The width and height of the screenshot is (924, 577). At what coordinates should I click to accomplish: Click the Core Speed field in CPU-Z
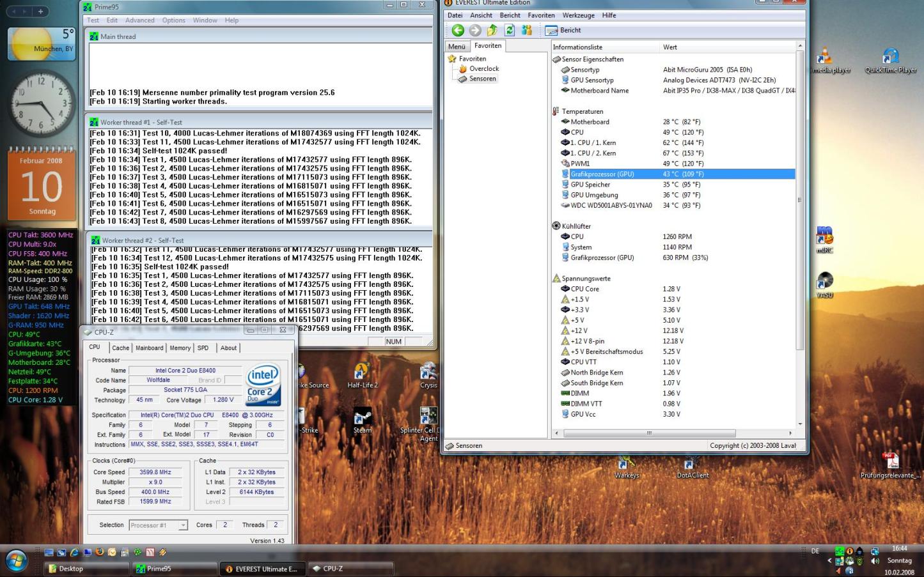155,472
